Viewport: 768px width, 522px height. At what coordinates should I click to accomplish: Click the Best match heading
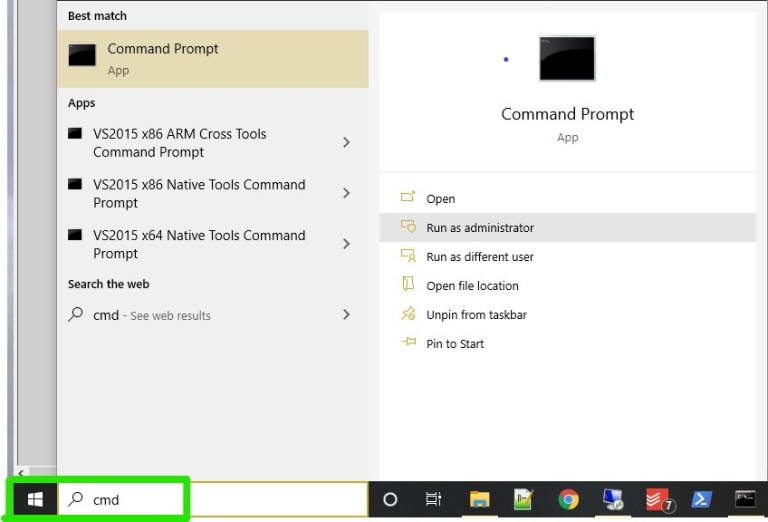(x=97, y=16)
